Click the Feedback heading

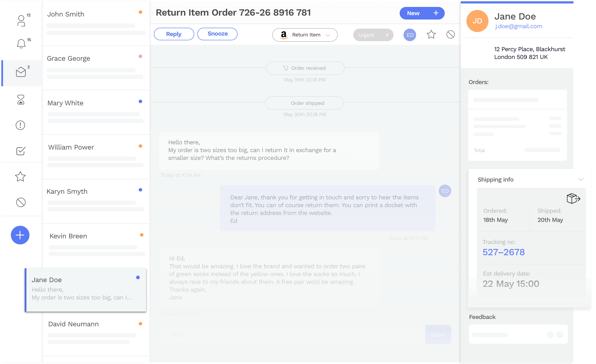483,317
